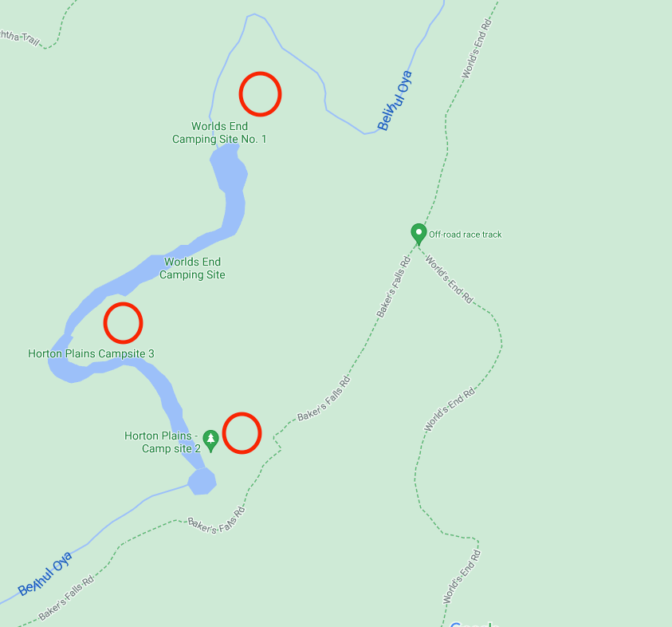Click the Off-road race track pin icon

point(419,234)
